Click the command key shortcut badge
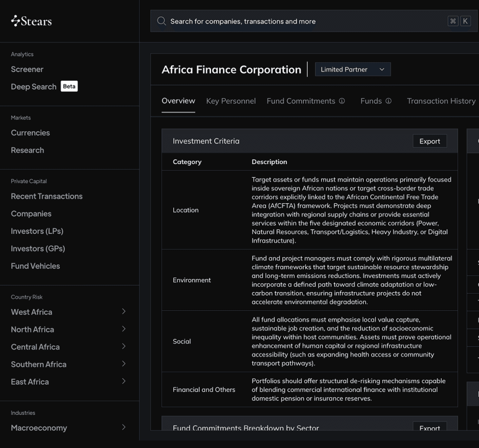Image resolution: width=479 pixels, height=448 pixels. coord(453,21)
